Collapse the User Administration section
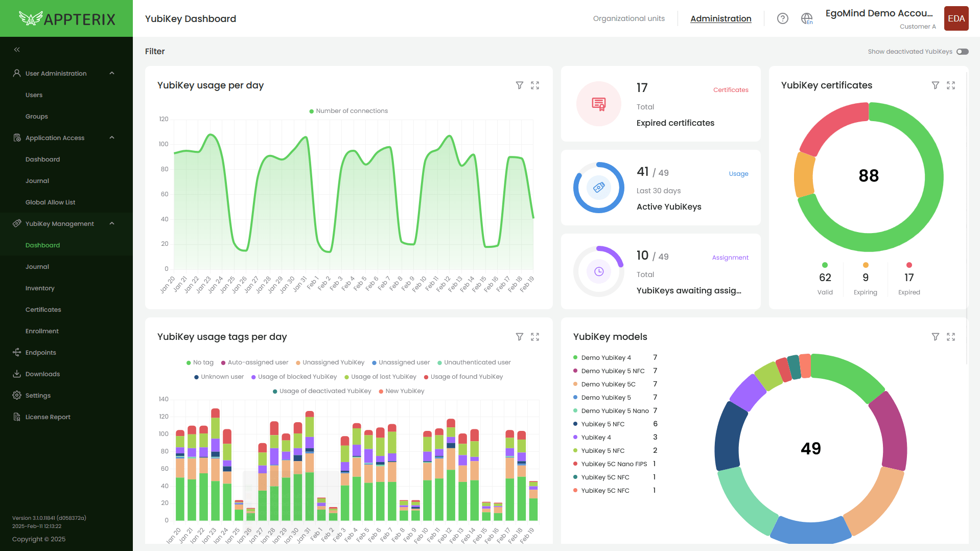This screenshot has width=980, height=551. tap(112, 74)
